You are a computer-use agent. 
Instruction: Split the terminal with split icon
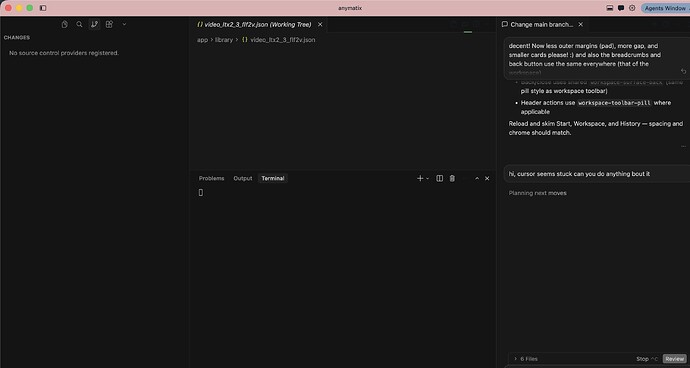[439, 178]
